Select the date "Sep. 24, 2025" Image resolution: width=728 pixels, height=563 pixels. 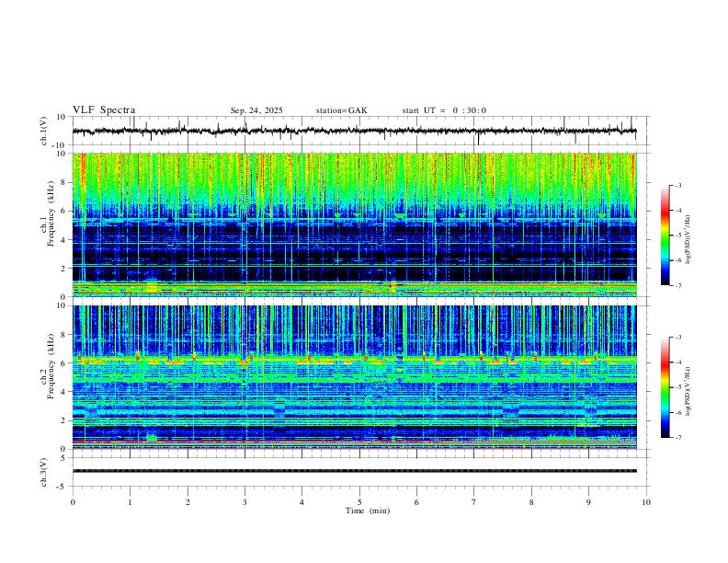[x=256, y=110]
